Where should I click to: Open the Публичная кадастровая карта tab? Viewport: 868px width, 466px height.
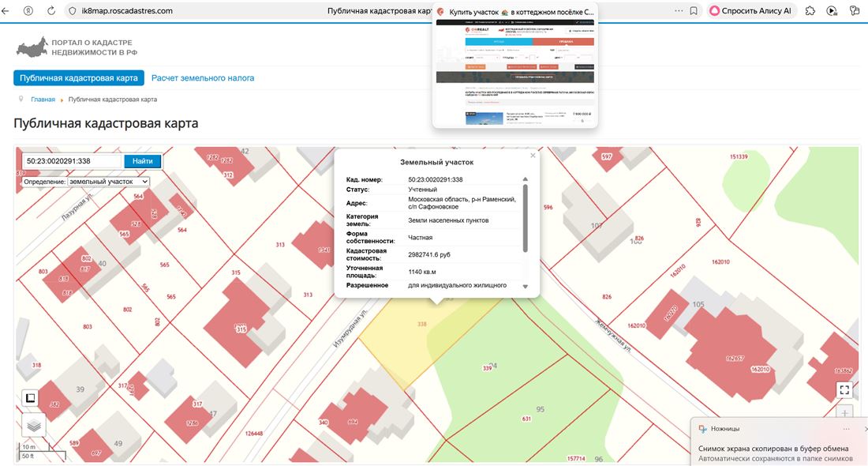click(x=79, y=78)
